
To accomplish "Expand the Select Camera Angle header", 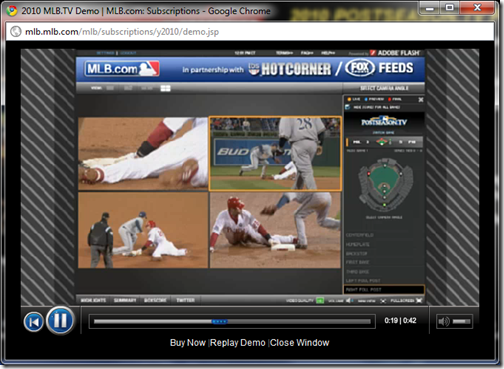I will pos(384,88).
